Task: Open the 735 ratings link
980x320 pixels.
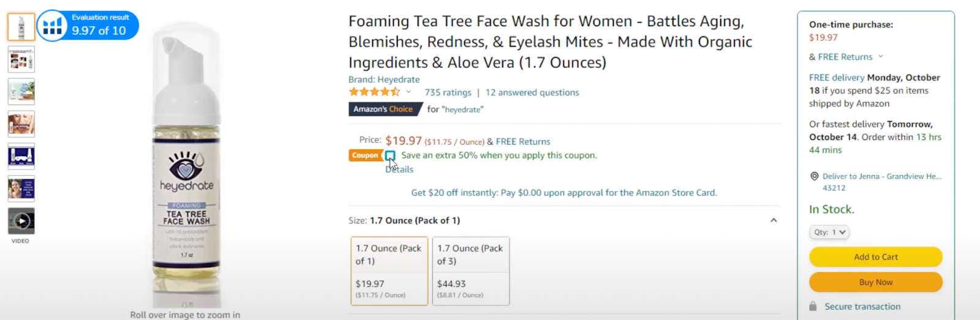Action: [x=448, y=92]
